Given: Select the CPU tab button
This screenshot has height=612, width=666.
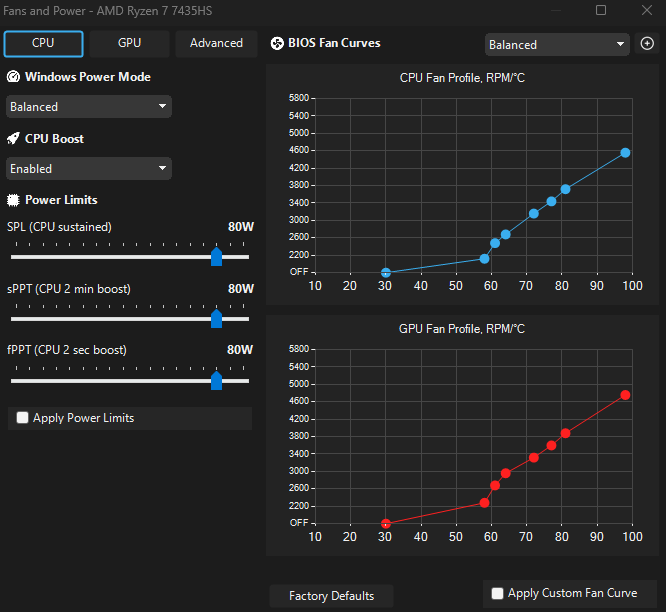Looking at the screenshot, I should pyautogui.click(x=43, y=43).
